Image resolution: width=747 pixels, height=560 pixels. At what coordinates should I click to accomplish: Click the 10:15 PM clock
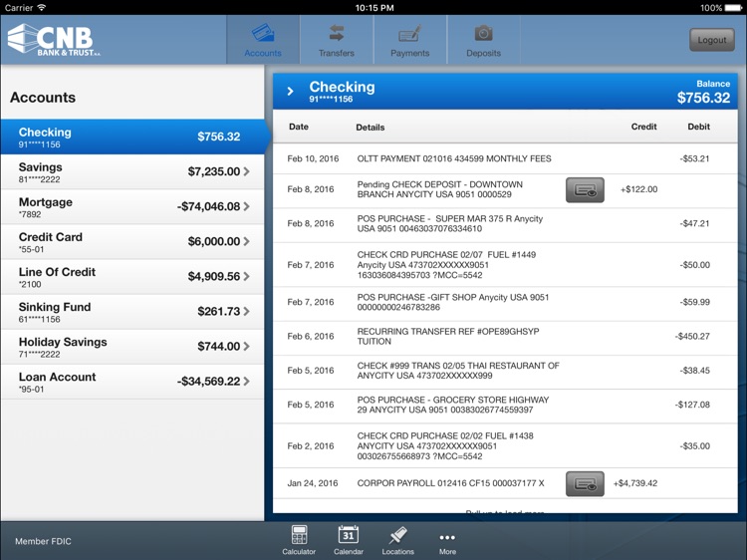click(374, 8)
